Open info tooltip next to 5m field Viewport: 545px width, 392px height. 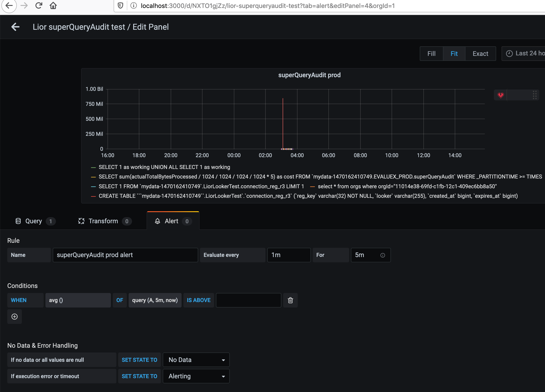383,255
